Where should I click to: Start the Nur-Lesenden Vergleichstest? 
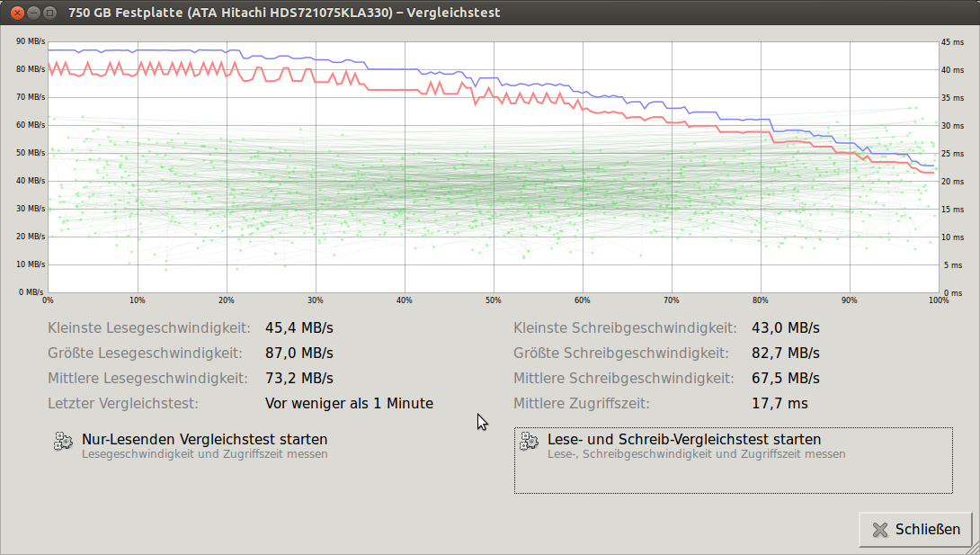204,440
